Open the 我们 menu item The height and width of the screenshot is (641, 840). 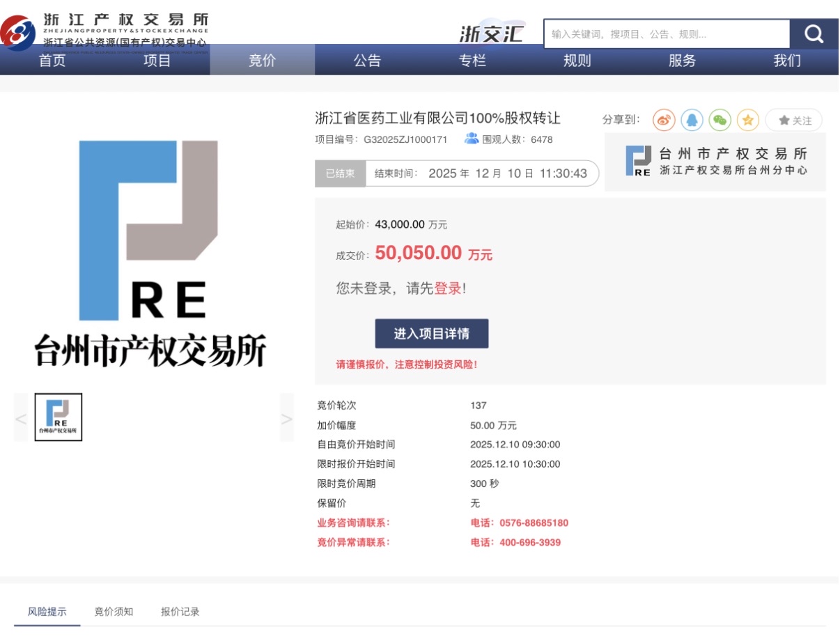pos(787,61)
